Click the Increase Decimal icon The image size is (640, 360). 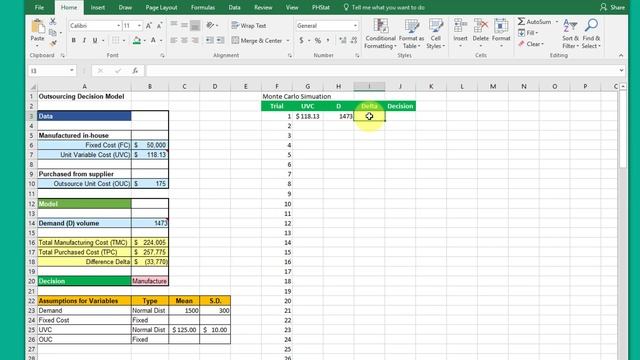click(343, 40)
